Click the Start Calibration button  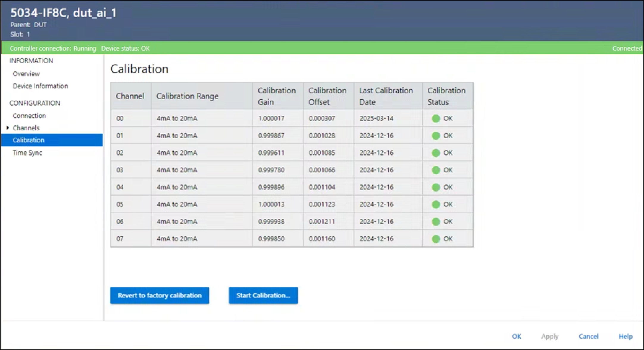pyautogui.click(x=263, y=295)
